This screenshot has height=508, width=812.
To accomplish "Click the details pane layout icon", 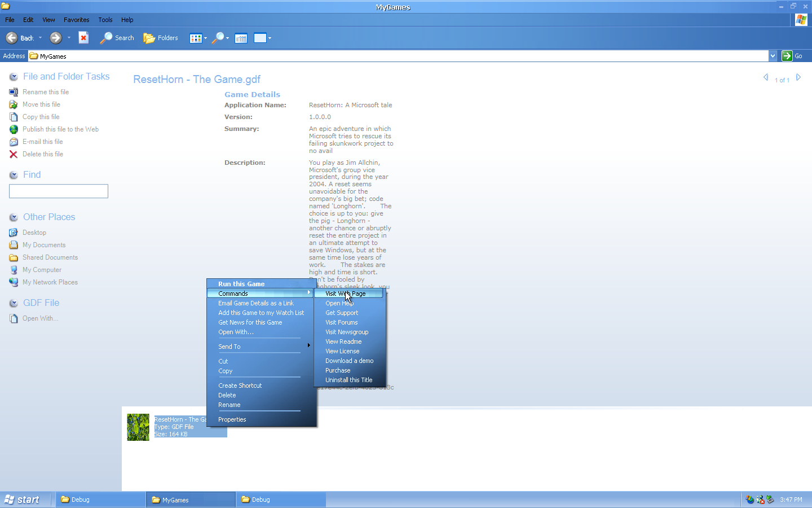I will coord(241,38).
